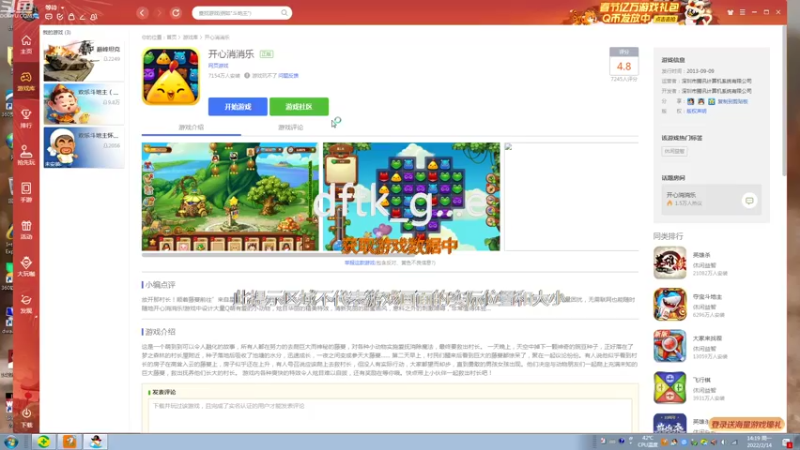Image resolution: width=800 pixels, height=450 pixels.
Task: Click the taskbar clock showing 14:19
Action: pyautogui.click(x=759, y=442)
